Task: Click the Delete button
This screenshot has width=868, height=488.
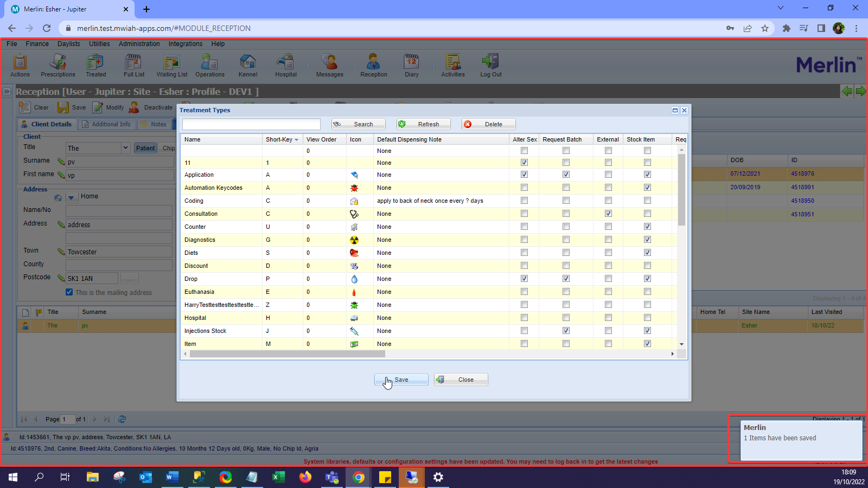Action: (489, 124)
